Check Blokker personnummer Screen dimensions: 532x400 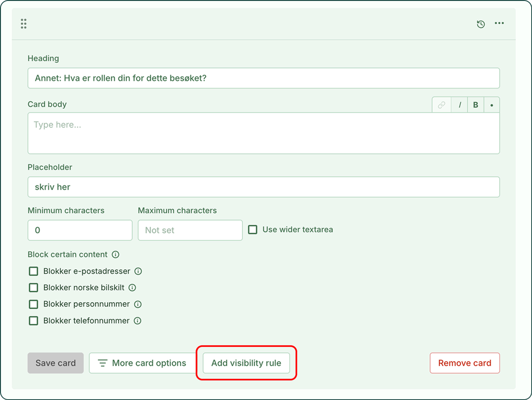(33, 304)
